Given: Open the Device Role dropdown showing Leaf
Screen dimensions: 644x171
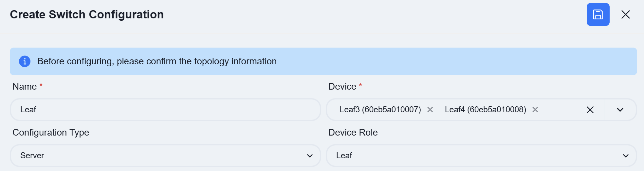Looking at the screenshot, I should point(481,156).
